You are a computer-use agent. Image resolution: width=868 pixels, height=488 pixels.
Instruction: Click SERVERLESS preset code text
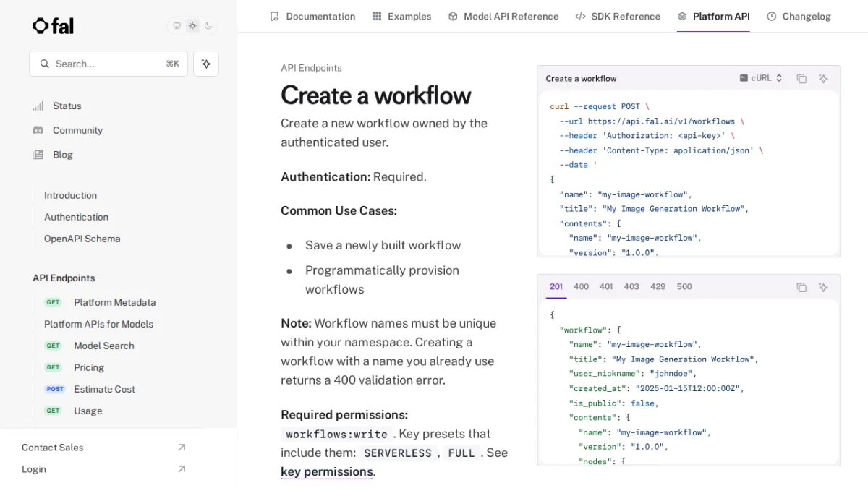click(x=398, y=453)
